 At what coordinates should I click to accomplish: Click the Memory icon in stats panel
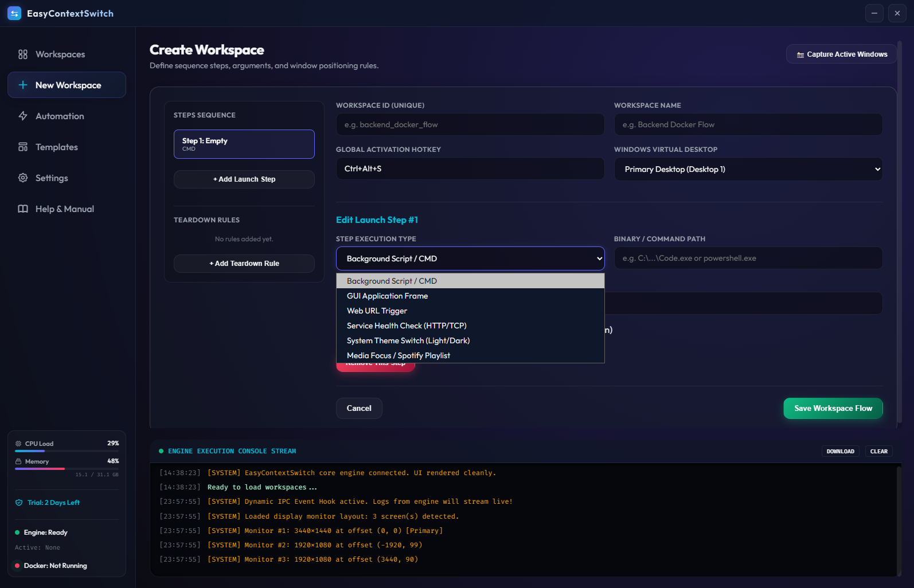[18, 461]
